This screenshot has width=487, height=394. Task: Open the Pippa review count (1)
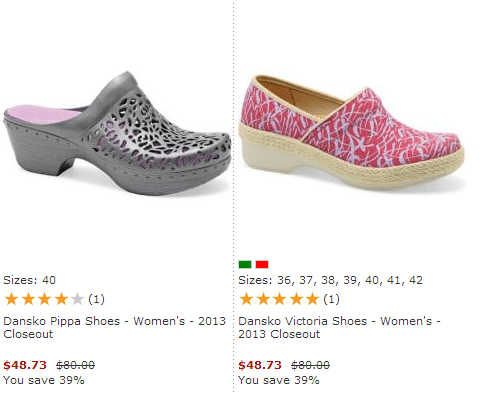click(x=96, y=299)
